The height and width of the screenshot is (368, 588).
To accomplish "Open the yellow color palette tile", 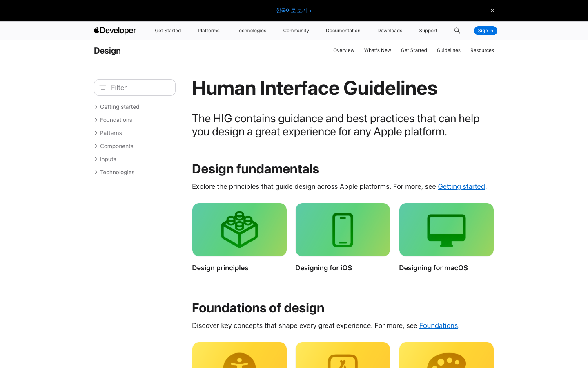I will coord(446,355).
